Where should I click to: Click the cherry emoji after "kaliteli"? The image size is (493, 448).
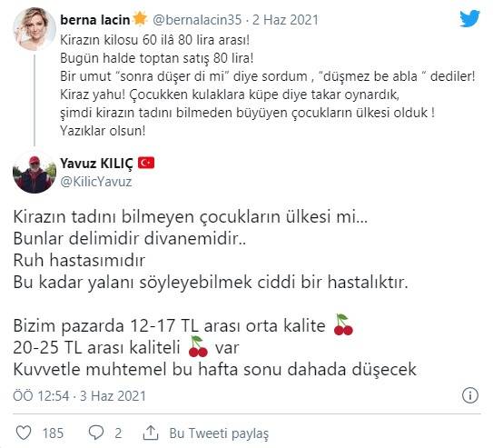click(x=198, y=346)
